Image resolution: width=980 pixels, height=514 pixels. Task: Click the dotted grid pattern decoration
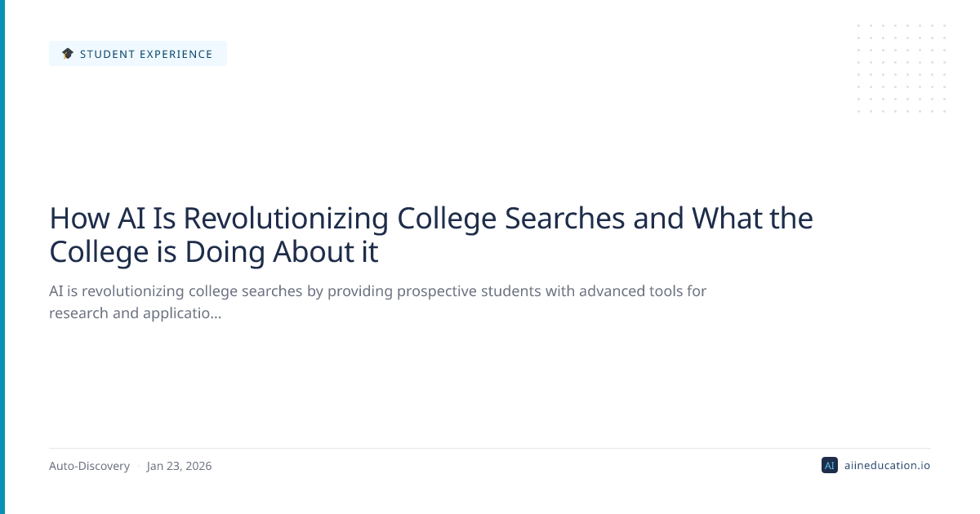(x=902, y=69)
